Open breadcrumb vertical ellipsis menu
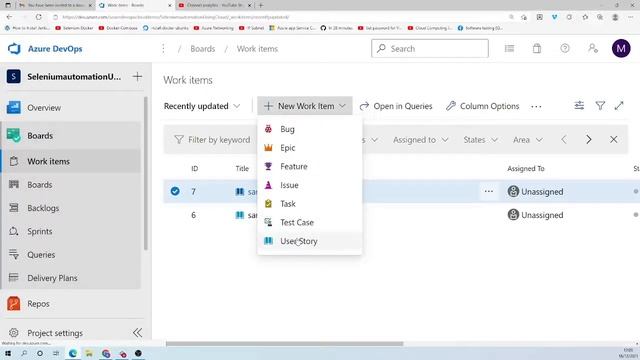 (163, 49)
